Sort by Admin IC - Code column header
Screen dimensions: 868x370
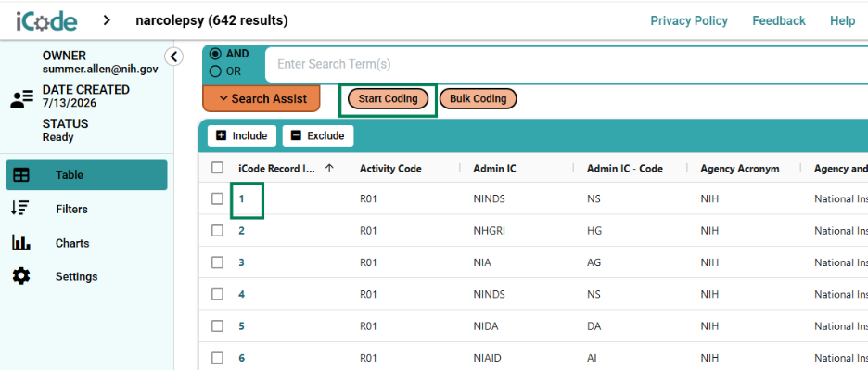click(x=624, y=169)
